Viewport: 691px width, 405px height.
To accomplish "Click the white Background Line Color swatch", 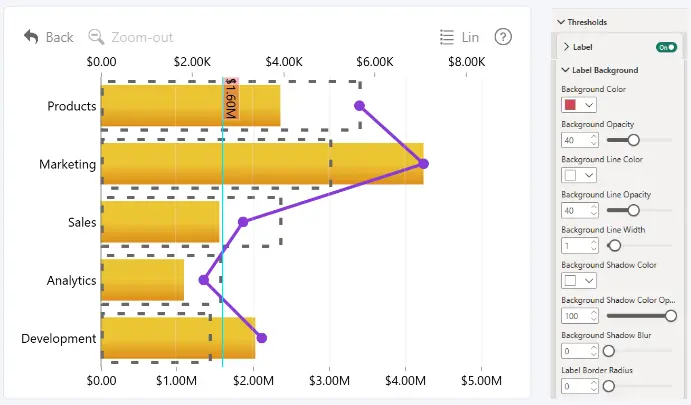I will point(570,175).
